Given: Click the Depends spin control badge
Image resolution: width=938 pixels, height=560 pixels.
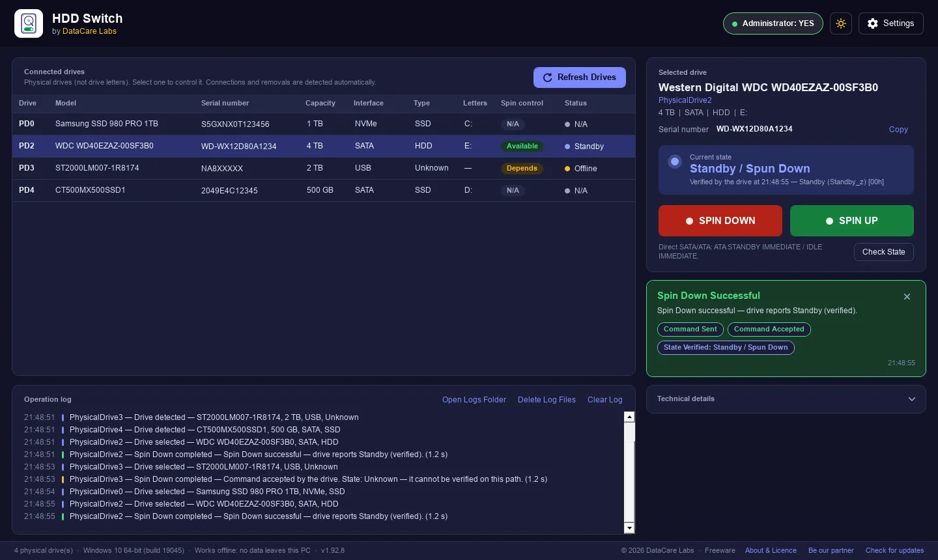Looking at the screenshot, I should (x=522, y=169).
